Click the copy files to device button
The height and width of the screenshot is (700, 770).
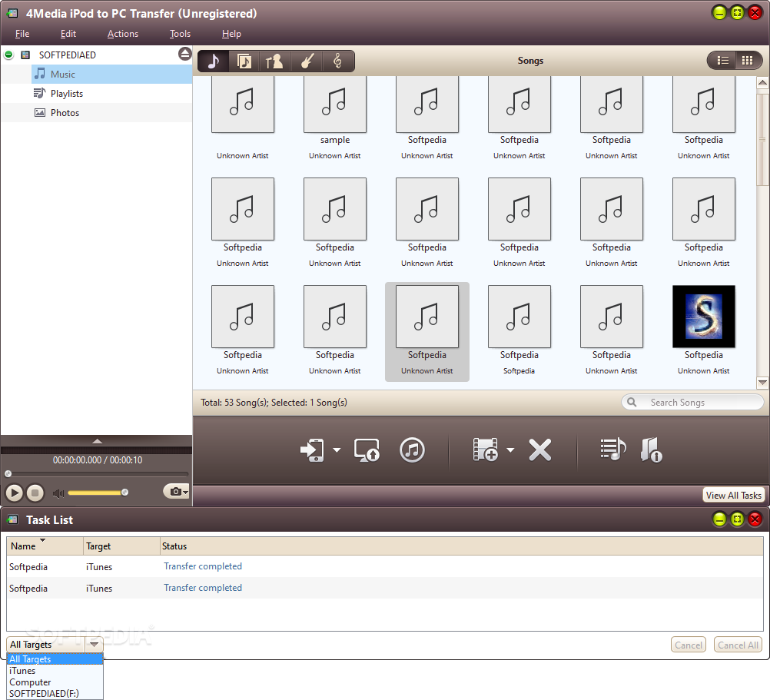pos(312,450)
